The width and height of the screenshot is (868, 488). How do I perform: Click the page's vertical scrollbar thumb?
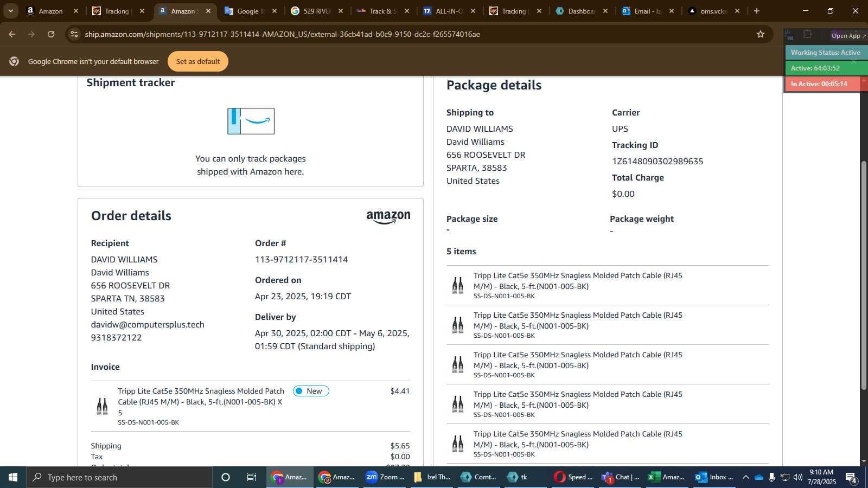point(864,275)
